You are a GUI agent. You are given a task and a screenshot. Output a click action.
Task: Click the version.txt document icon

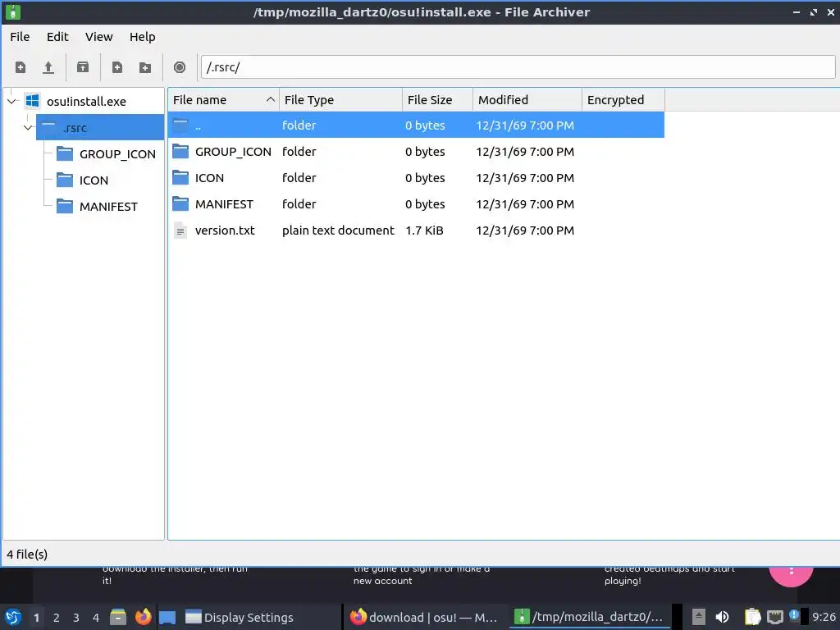coord(180,231)
